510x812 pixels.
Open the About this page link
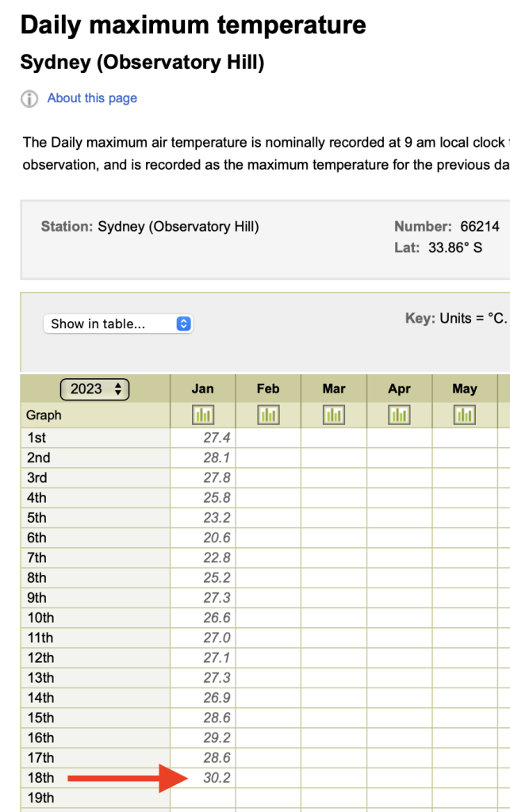pyautogui.click(x=92, y=98)
